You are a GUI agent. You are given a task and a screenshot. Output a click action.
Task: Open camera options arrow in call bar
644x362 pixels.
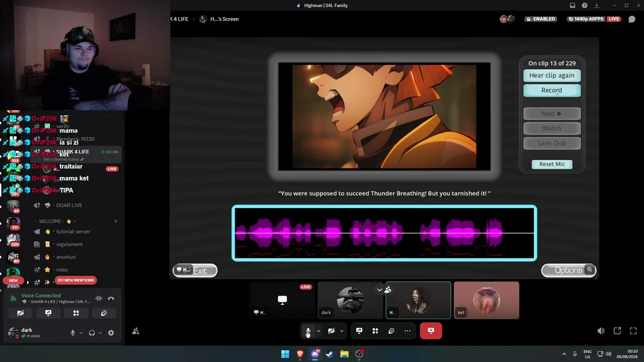(x=342, y=331)
